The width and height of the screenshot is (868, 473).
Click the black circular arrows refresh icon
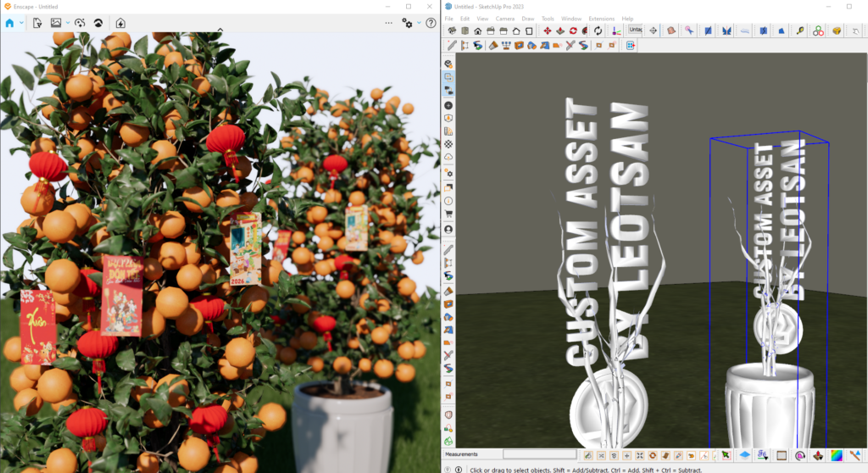click(x=598, y=31)
